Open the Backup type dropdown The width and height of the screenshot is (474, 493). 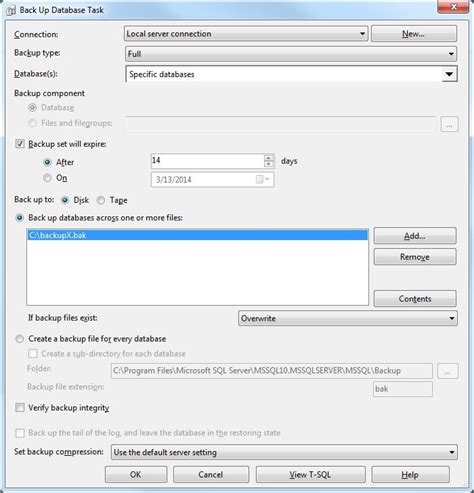pos(291,54)
